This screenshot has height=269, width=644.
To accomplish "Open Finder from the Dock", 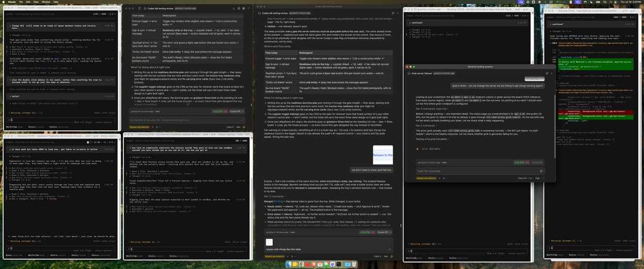I will coord(289,264).
